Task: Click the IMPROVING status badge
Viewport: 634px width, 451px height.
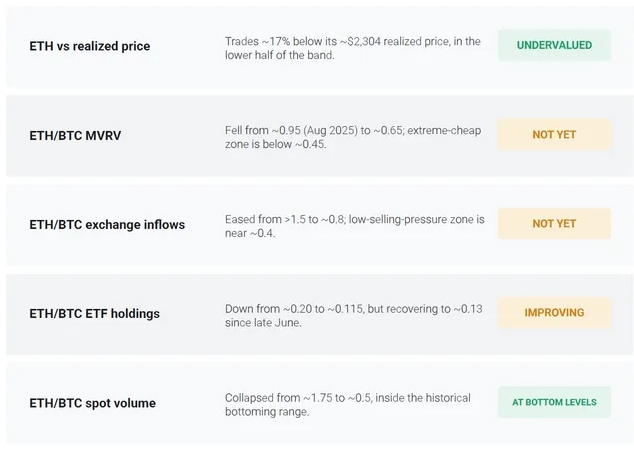Action: pos(554,313)
